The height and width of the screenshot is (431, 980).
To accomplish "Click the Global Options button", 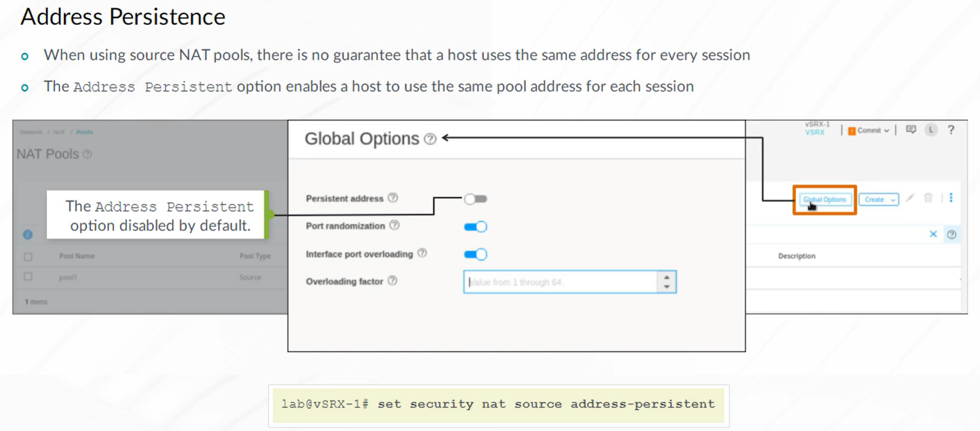I will pos(824,199).
